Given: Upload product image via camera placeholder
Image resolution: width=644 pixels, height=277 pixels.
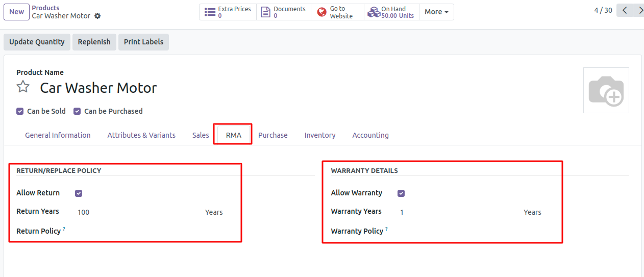Looking at the screenshot, I should pos(606,90).
